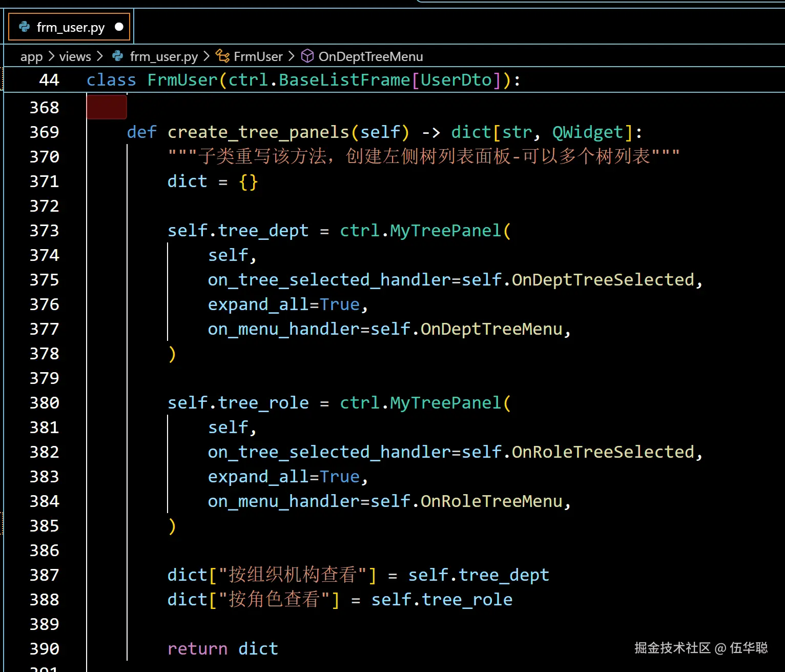Click 'BaseListFrame' in the class header
The height and width of the screenshot is (672, 785).
(344, 80)
